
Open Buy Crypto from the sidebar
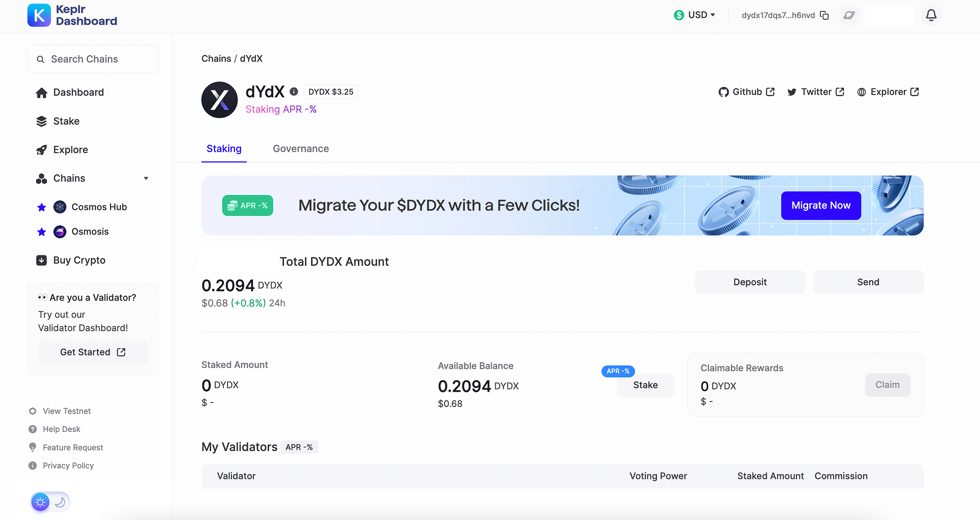(x=79, y=260)
